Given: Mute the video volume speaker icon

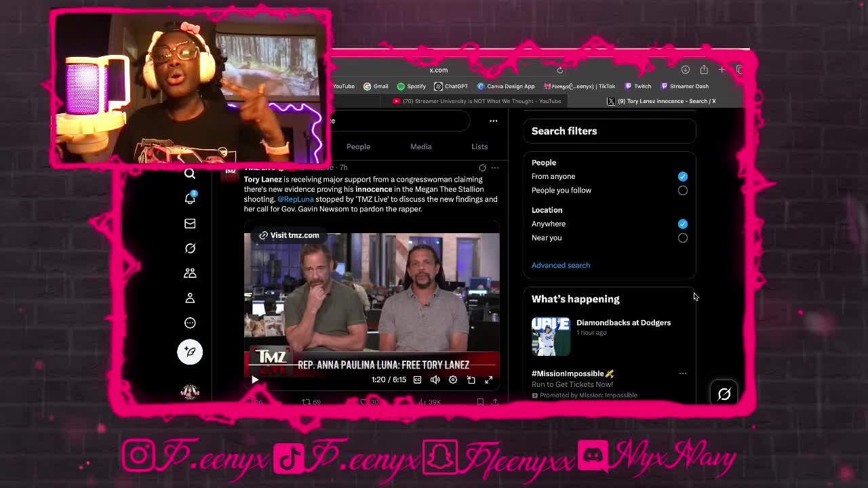Looking at the screenshot, I should pyautogui.click(x=435, y=380).
